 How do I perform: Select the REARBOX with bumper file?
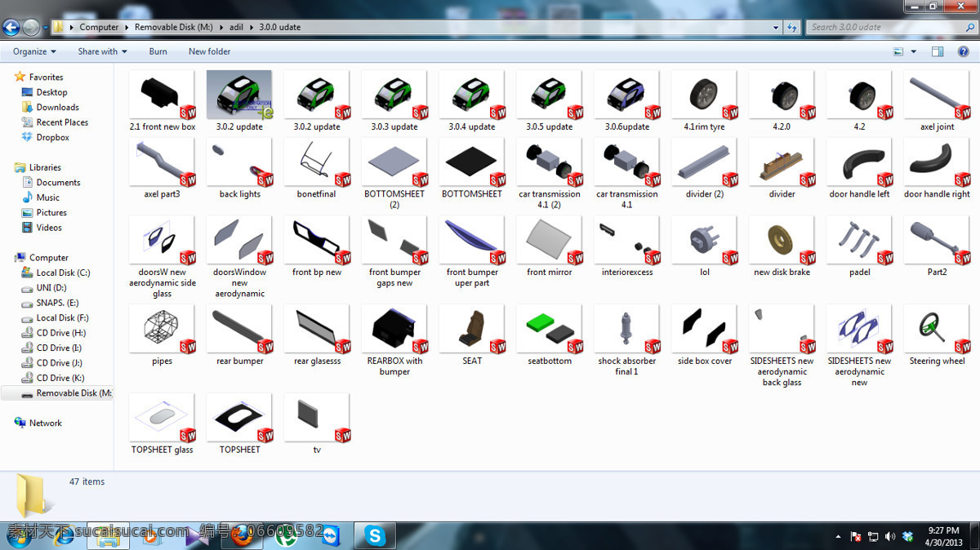pos(394,340)
